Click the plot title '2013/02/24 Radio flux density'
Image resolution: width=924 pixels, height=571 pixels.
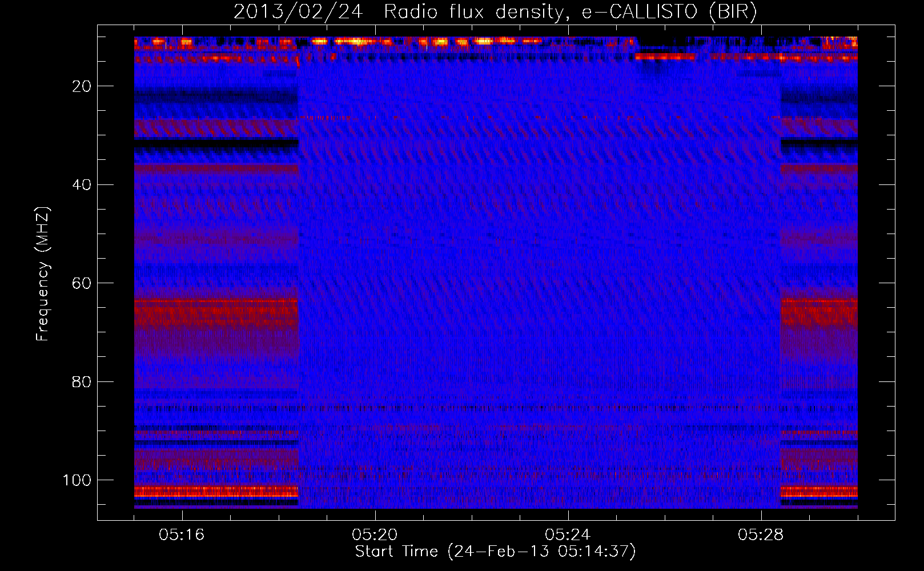pos(495,12)
